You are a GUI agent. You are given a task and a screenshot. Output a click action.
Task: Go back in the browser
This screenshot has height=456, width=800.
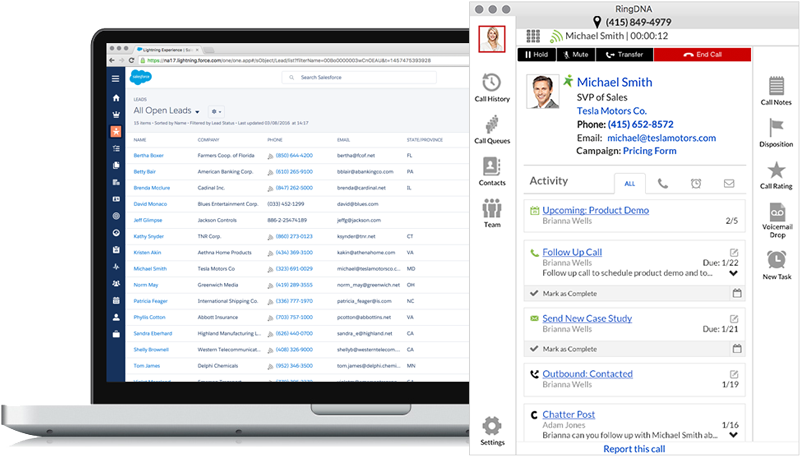(x=112, y=60)
